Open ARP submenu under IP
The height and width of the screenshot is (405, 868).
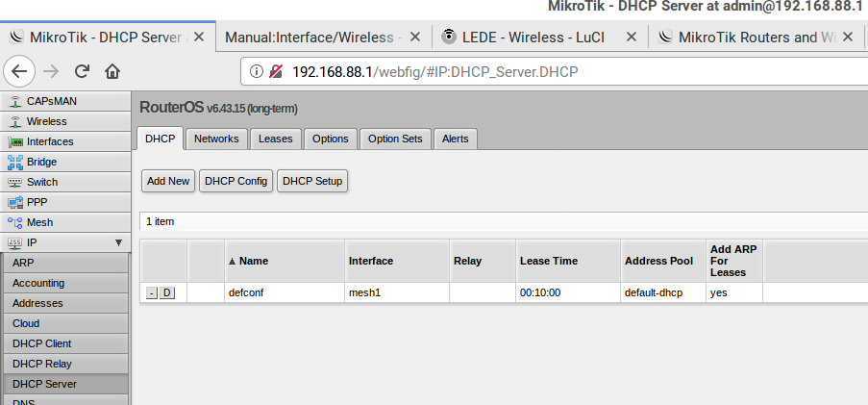point(65,263)
